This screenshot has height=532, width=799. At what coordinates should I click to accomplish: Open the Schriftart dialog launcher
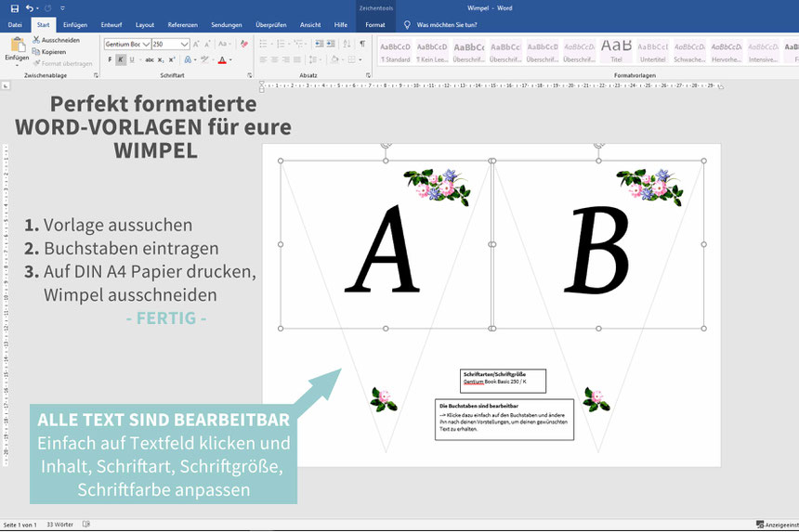(x=250, y=75)
